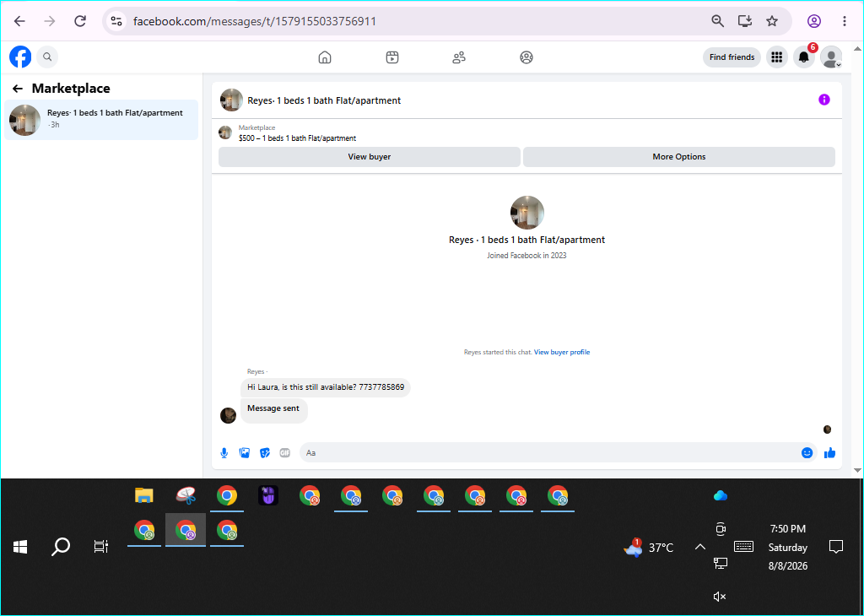Open Chrome three-dot menu
Viewport: 864px width, 616px height.
pyautogui.click(x=844, y=21)
